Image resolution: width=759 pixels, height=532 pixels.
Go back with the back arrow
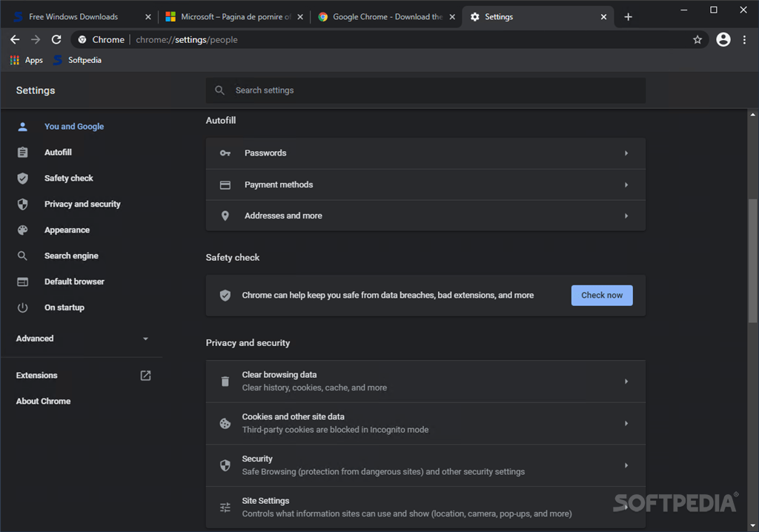pyautogui.click(x=15, y=40)
